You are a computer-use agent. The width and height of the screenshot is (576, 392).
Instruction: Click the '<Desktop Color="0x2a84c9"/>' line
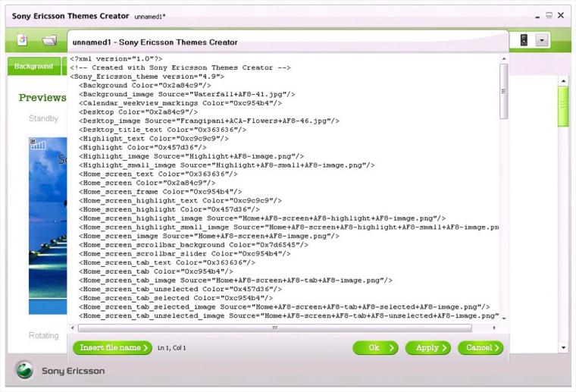(x=138, y=112)
